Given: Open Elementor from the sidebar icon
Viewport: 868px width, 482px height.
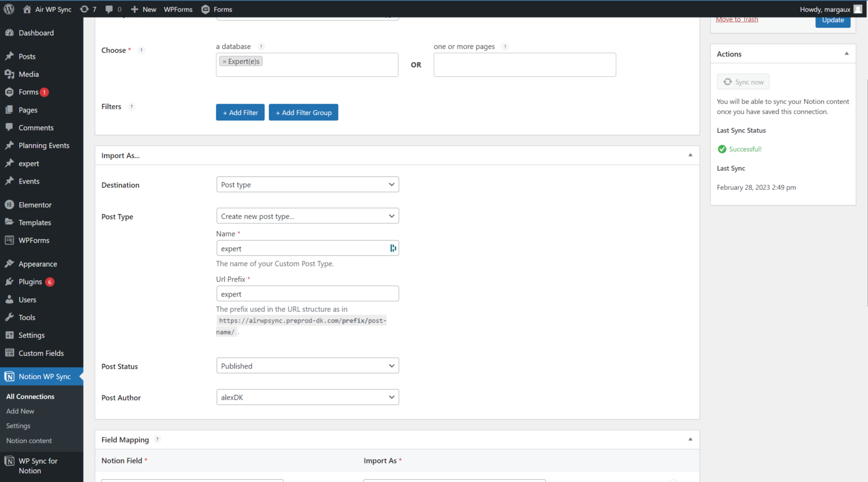Looking at the screenshot, I should (10, 204).
